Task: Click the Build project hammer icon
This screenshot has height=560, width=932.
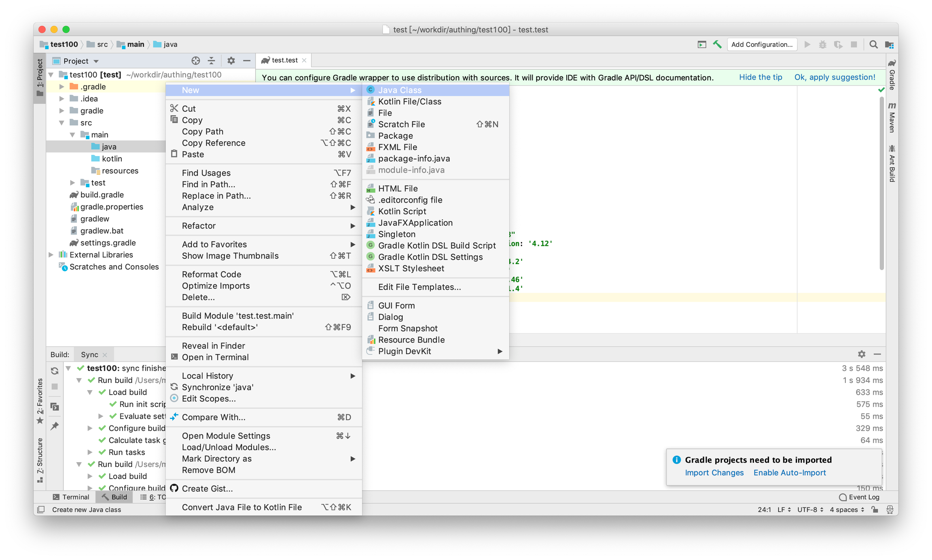Action: 717,44
